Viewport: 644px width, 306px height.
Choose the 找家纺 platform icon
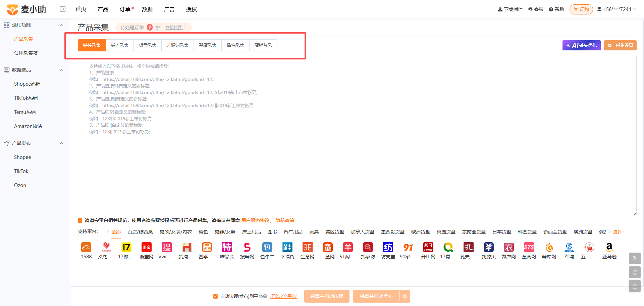pyautogui.click(x=368, y=248)
